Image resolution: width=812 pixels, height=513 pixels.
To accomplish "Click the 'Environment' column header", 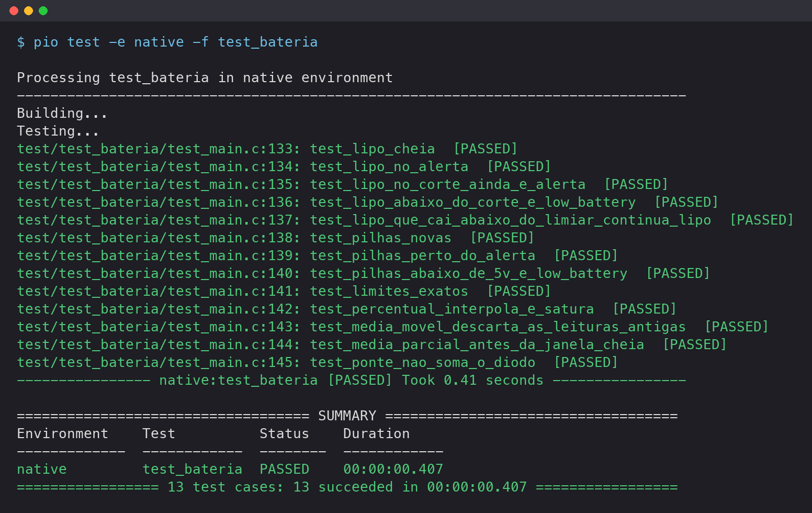I will pyautogui.click(x=62, y=433).
